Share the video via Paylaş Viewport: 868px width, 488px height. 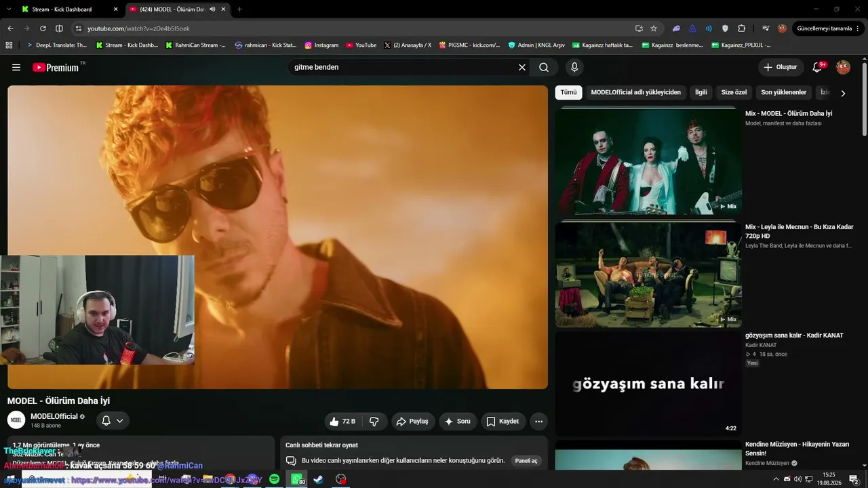point(412,422)
